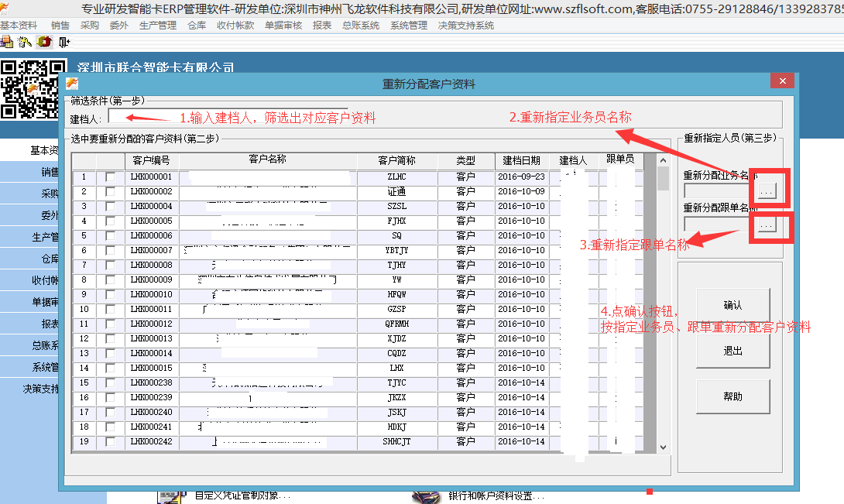
Task: Click the QR code image
Action: pyautogui.click(x=31, y=89)
